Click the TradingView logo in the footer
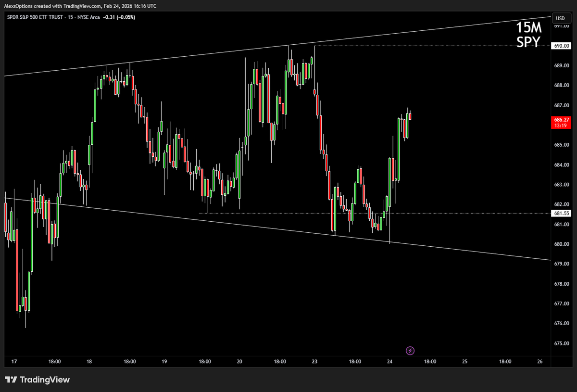577x392 pixels. coord(38,379)
